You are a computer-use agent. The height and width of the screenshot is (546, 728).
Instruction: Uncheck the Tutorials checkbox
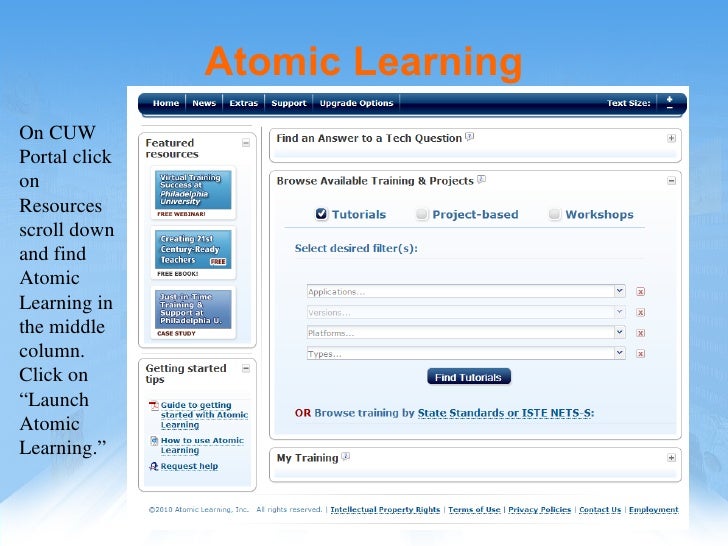[321, 214]
